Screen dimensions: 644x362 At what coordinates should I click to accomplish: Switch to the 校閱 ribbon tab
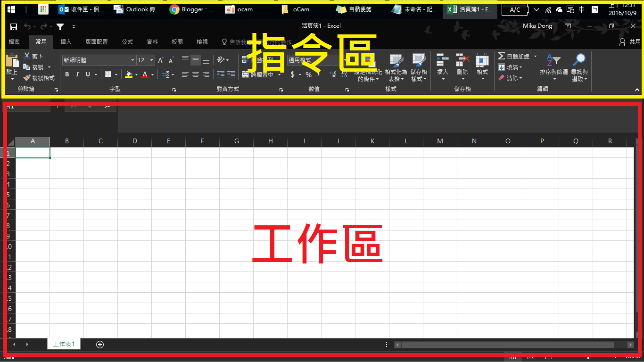pyautogui.click(x=177, y=42)
